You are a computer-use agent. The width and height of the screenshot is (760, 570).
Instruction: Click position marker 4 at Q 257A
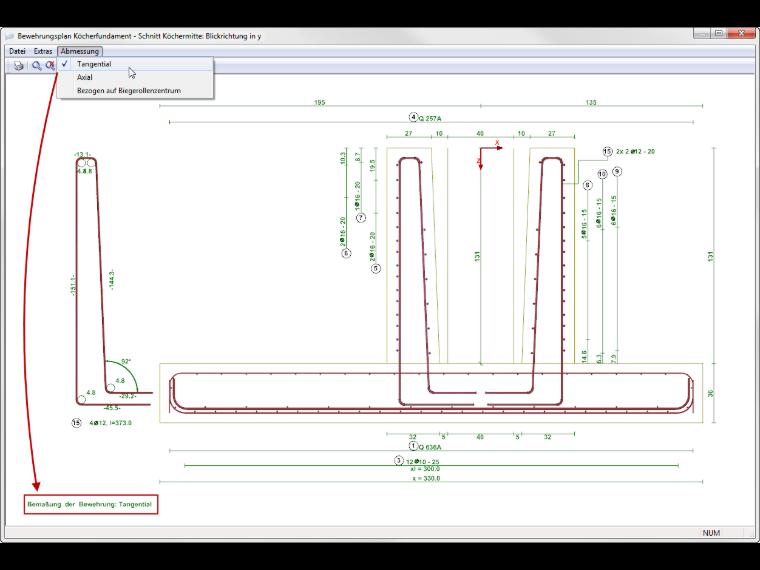[x=413, y=117]
